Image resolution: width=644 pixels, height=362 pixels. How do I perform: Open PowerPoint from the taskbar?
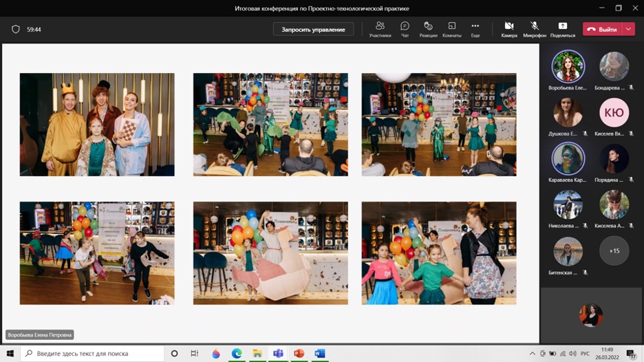coord(299,353)
